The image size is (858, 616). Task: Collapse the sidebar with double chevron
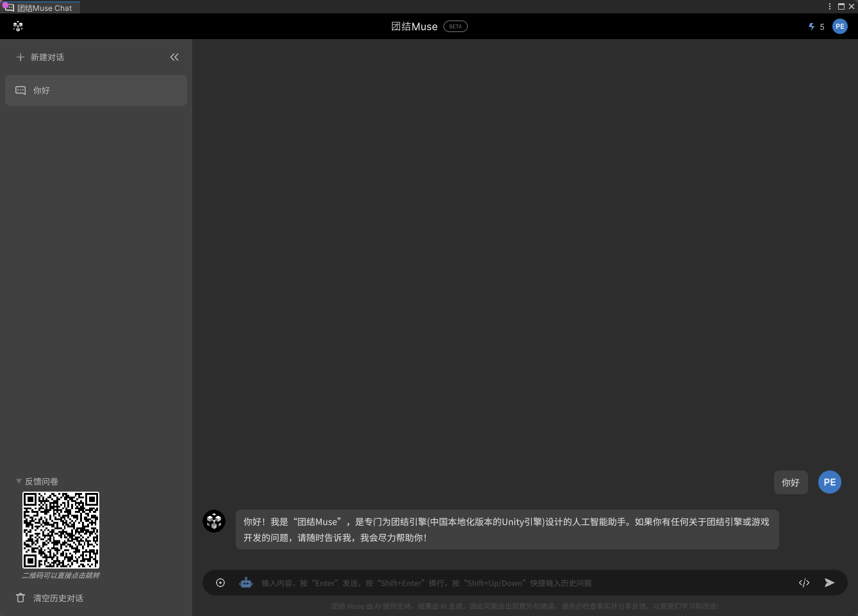pos(174,57)
